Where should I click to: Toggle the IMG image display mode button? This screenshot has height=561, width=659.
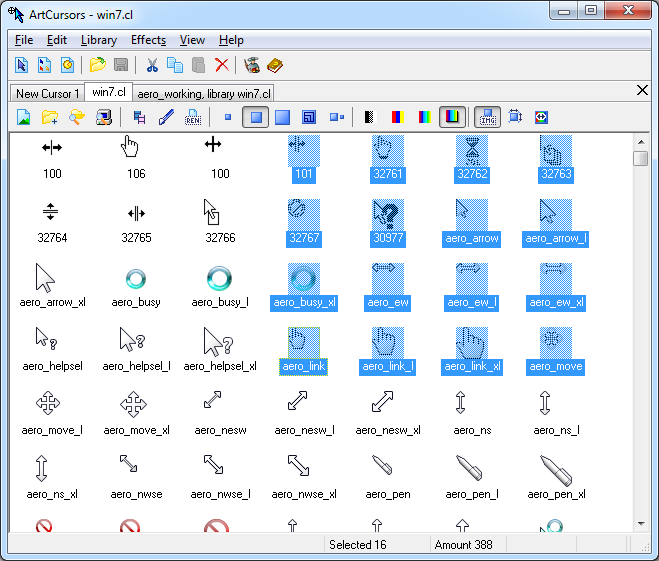click(x=487, y=117)
